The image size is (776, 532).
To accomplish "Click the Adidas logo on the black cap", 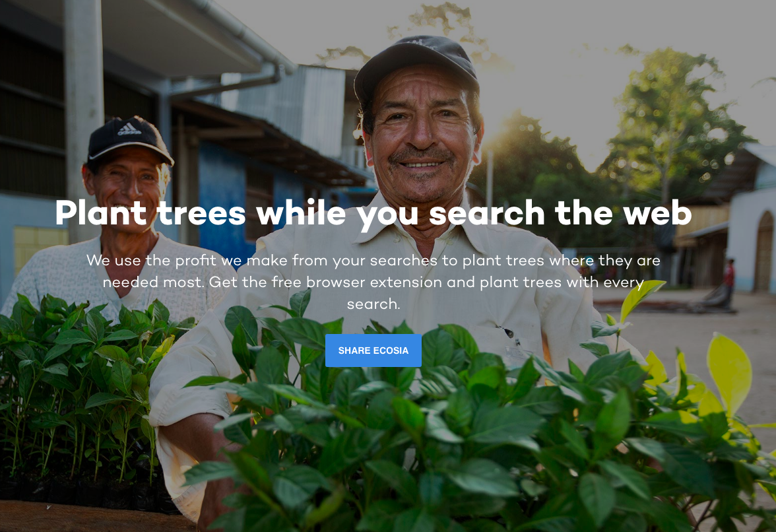I will pos(129,129).
